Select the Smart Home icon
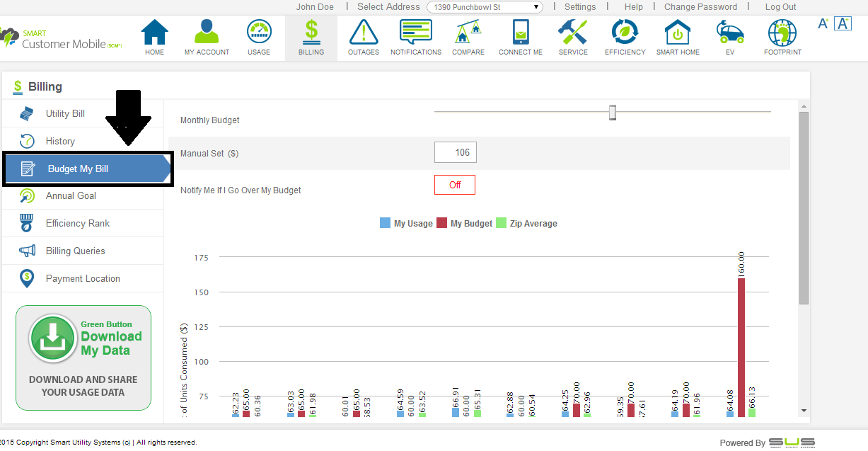Viewport: 868px width, 451px height. pyautogui.click(x=677, y=33)
